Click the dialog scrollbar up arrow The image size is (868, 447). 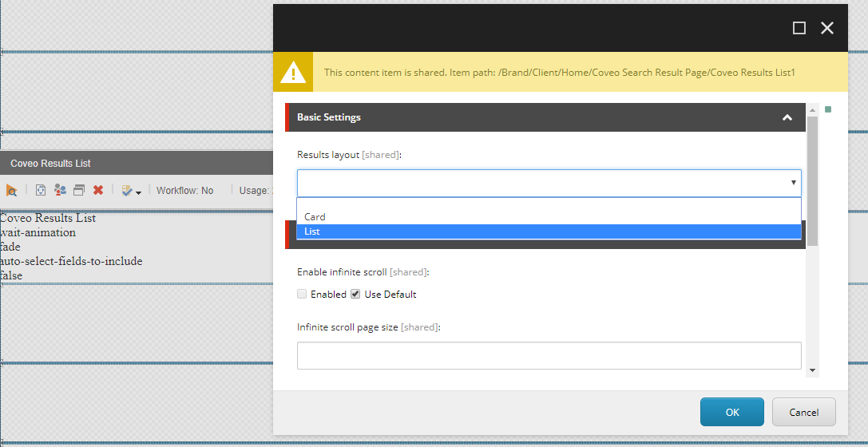[x=812, y=109]
